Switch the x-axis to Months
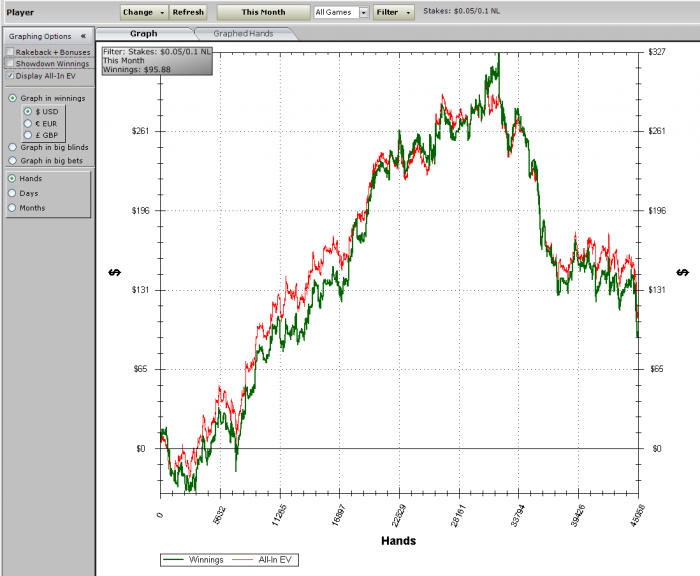The height and width of the screenshot is (576, 700). click(12, 208)
